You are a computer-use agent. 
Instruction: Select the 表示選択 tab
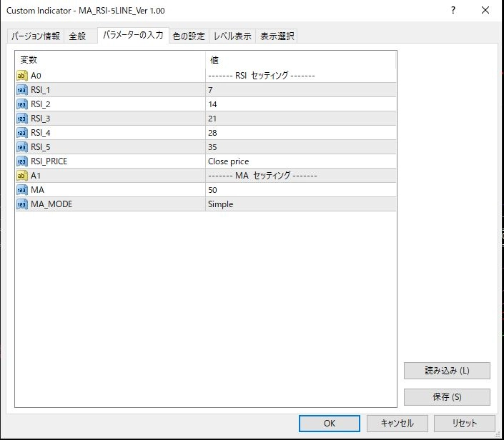(x=276, y=36)
